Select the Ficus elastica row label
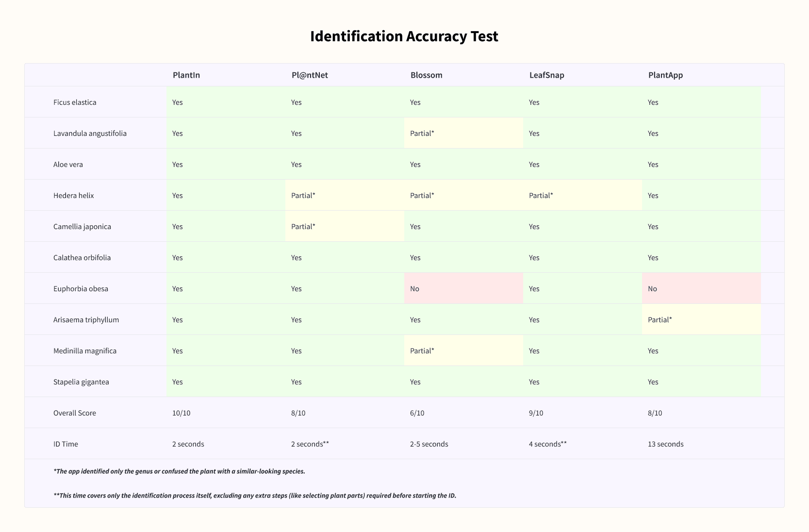The width and height of the screenshot is (809, 532). (x=75, y=102)
